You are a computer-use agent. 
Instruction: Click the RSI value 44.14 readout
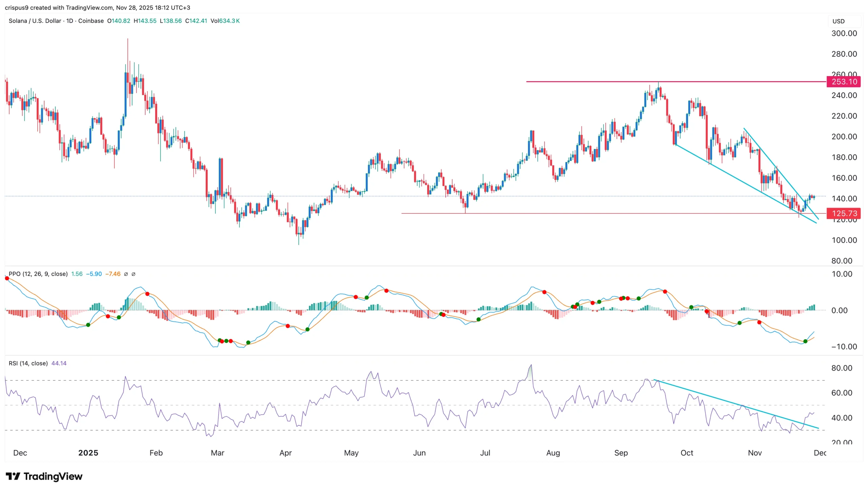click(59, 363)
